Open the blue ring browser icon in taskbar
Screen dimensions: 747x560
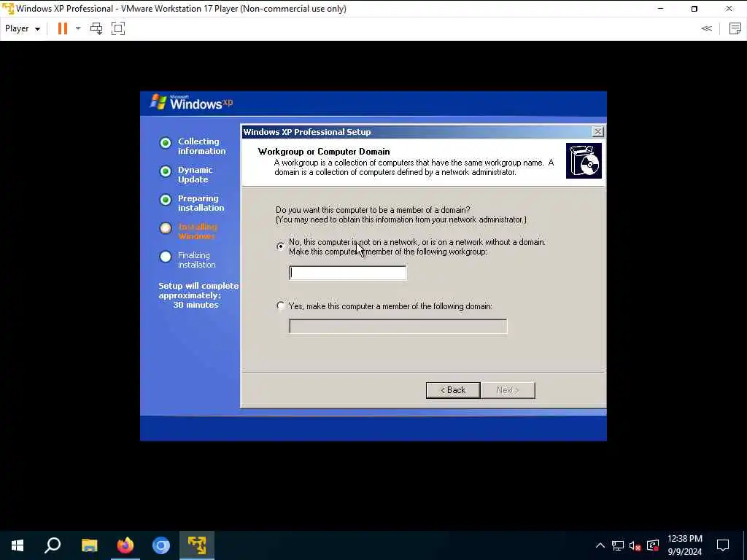pyautogui.click(x=161, y=545)
